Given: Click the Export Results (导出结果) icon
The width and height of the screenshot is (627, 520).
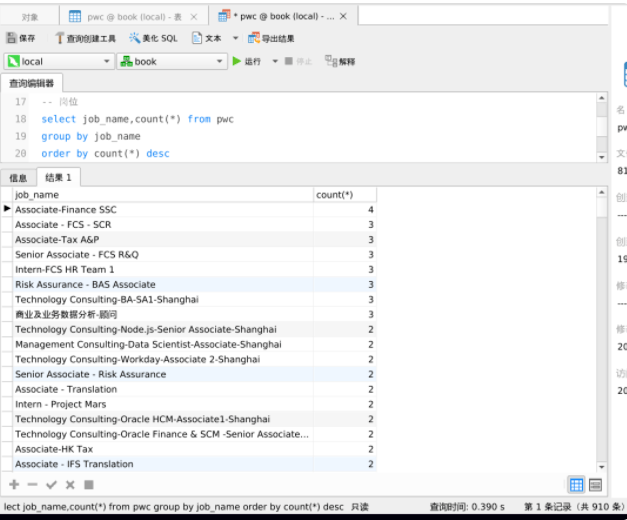Looking at the screenshot, I should pos(254,38).
